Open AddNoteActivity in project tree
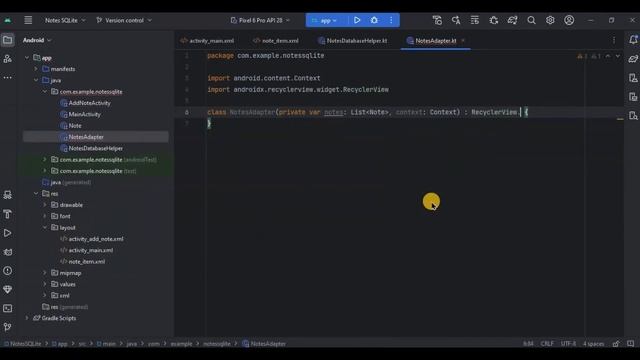This screenshot has width=640, height=360. pos(89,103)
